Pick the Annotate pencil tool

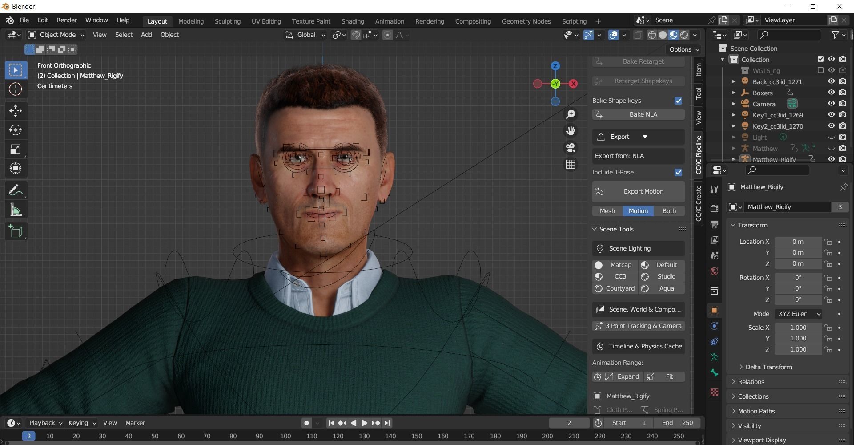click(x=16, y=190)
